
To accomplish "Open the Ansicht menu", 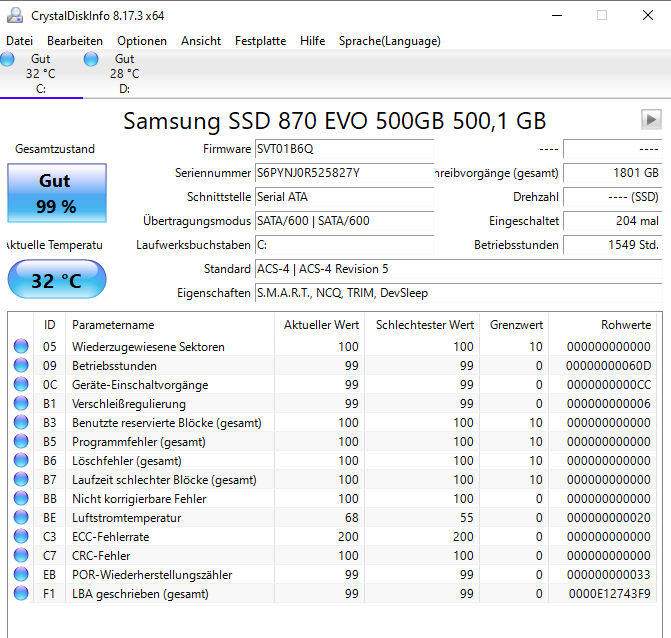I will 201,41.
